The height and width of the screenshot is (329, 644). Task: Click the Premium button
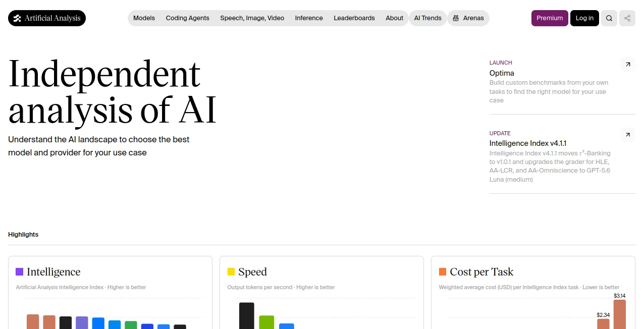pos(550,18)
